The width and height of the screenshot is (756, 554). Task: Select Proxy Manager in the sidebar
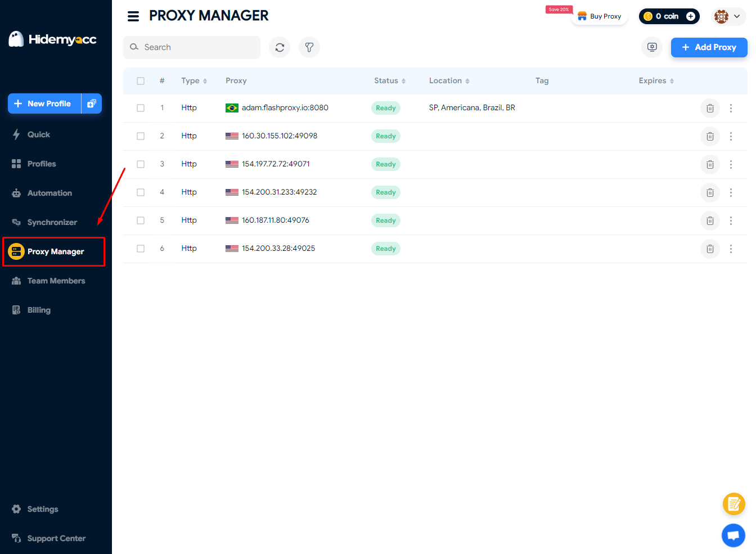pyautogui.click(x=53, y=251)
